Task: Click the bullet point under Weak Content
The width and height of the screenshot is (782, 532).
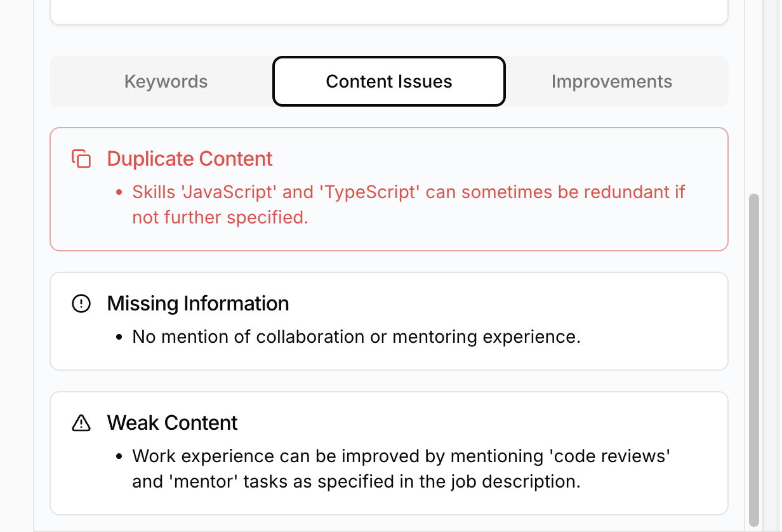Action: pos(119,456)
